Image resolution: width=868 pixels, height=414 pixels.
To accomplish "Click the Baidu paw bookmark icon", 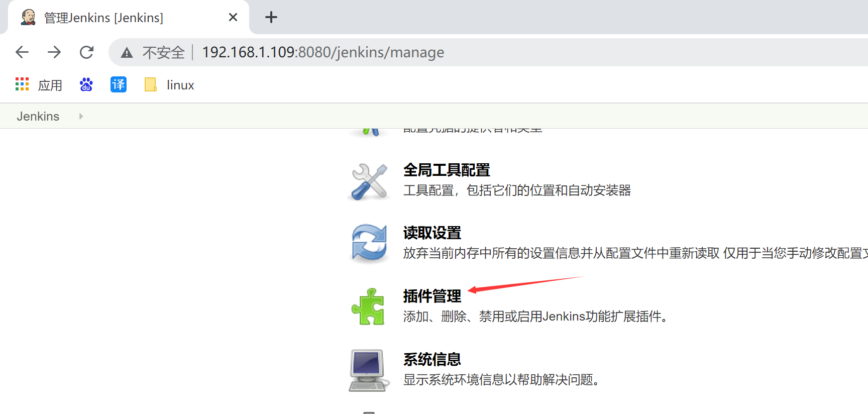I will click(x=86, y=85).
